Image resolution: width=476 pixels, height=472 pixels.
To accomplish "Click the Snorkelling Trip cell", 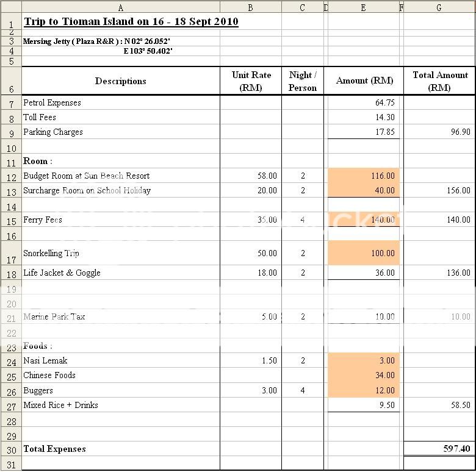I will (121, 253).
